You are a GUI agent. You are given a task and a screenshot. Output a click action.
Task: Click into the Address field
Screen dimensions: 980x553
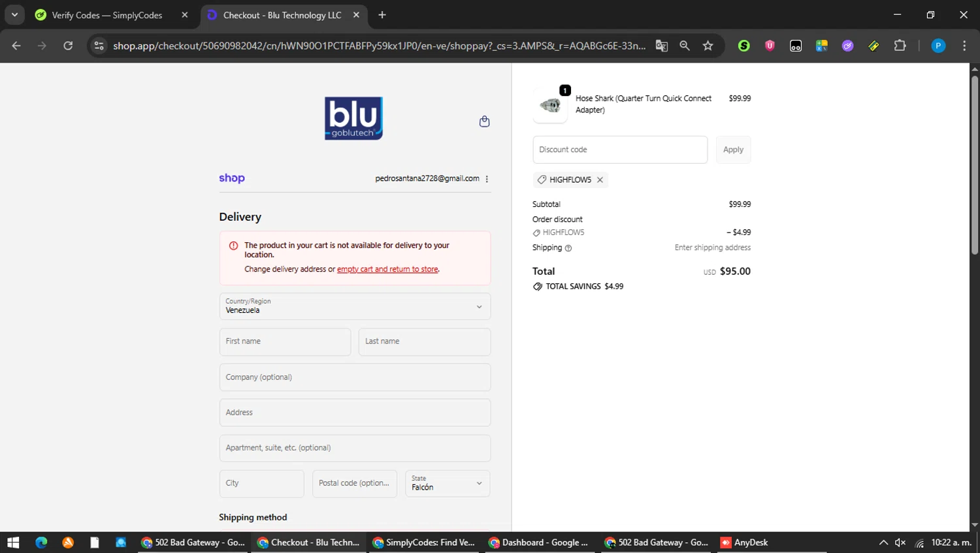pyautogui.click(x=355, y=413)
